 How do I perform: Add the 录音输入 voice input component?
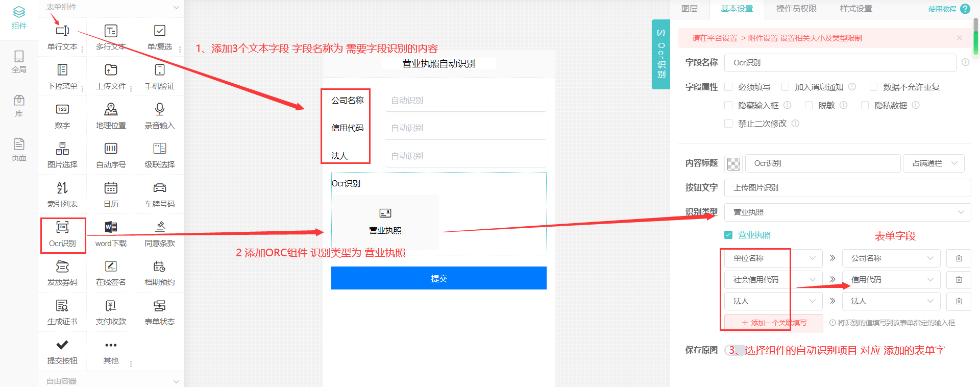(160, 116)
